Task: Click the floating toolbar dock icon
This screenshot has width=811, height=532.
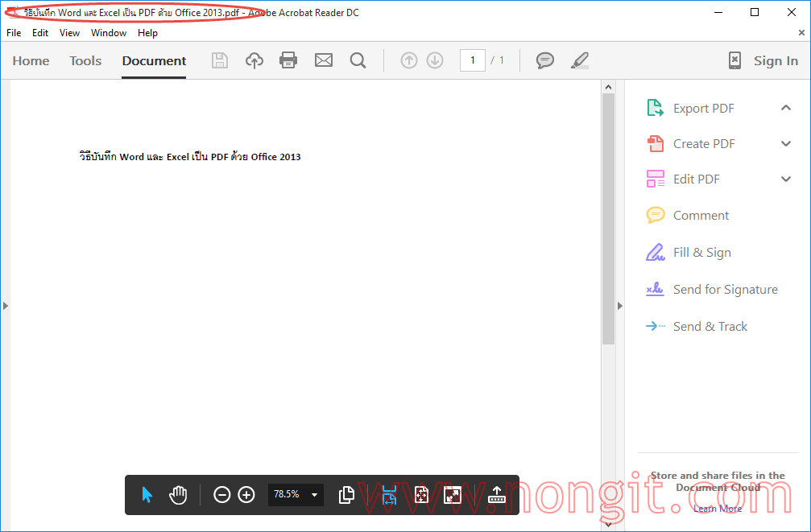Action: point(497,495)
